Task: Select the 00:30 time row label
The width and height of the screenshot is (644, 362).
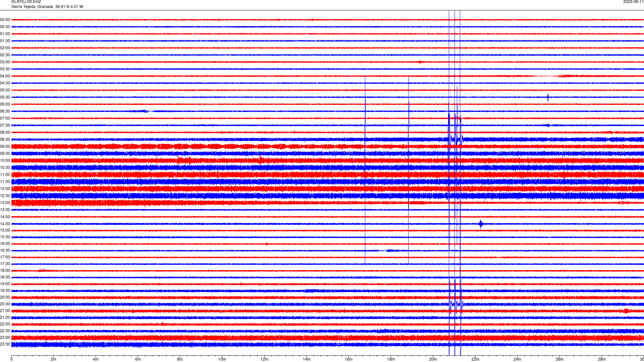Action: (x=5, y=27)
